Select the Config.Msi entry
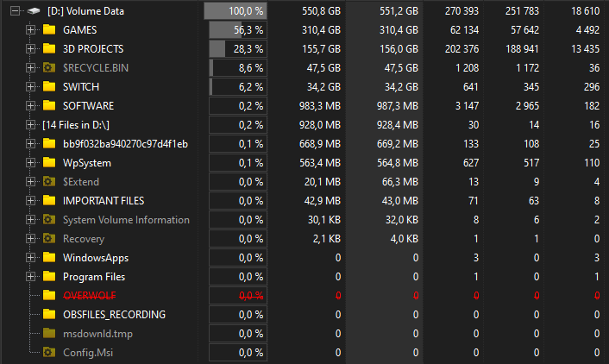The image size is (609, 364). (x=88, y=353)
